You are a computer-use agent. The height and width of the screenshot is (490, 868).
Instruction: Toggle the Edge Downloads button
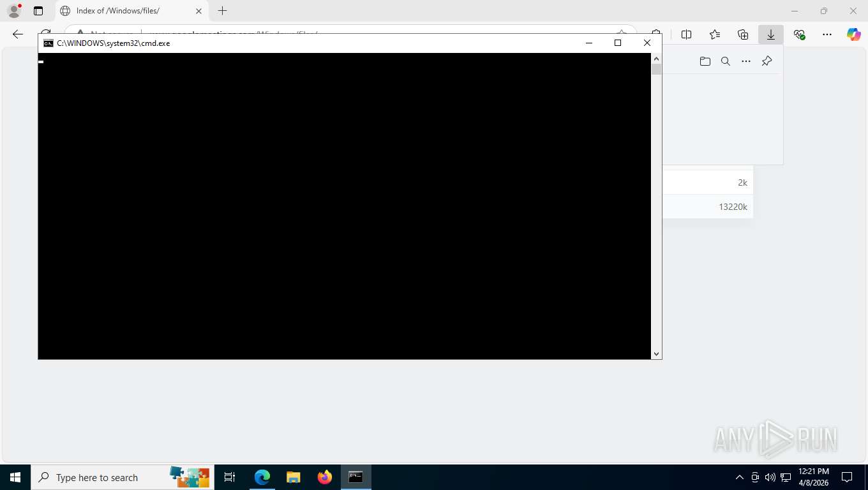(771, 34)
